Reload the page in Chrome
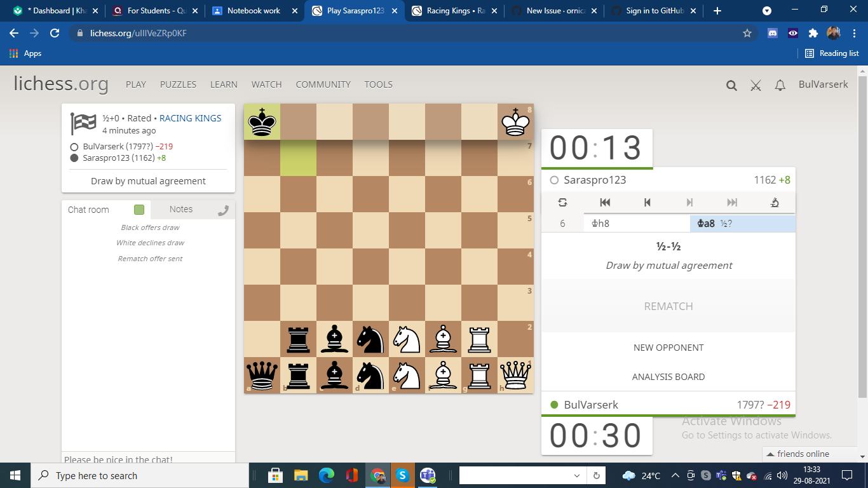 55,34
